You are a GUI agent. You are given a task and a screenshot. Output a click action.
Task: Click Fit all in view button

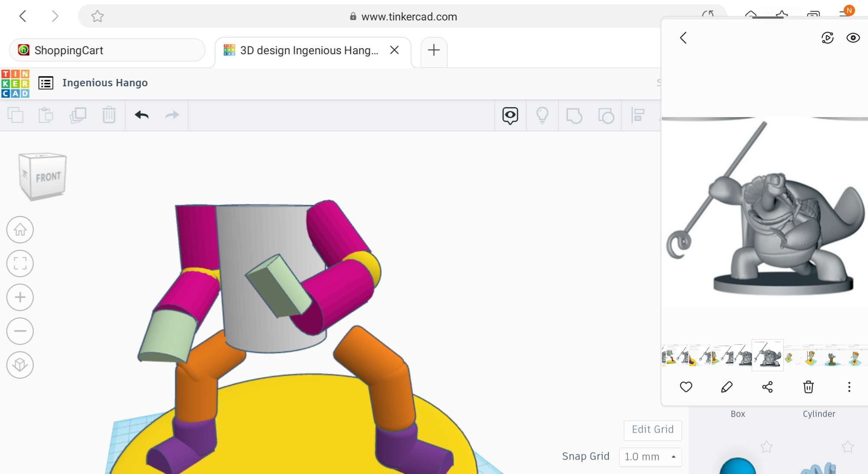tap(20, 263)
